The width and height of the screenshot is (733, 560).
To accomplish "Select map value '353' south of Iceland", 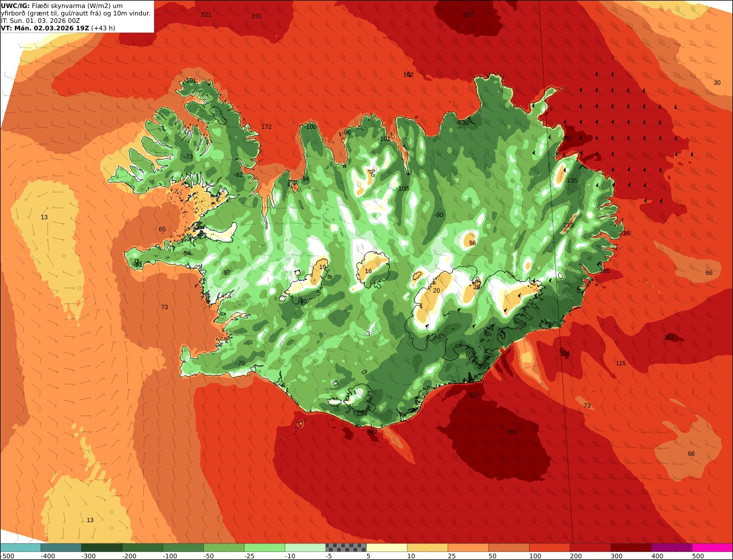I will click(513, 432).
